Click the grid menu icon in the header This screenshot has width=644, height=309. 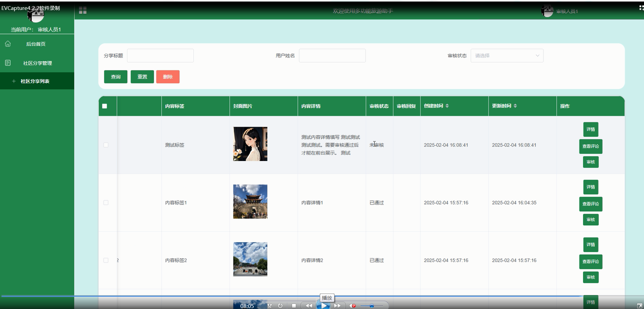point(83,11)
